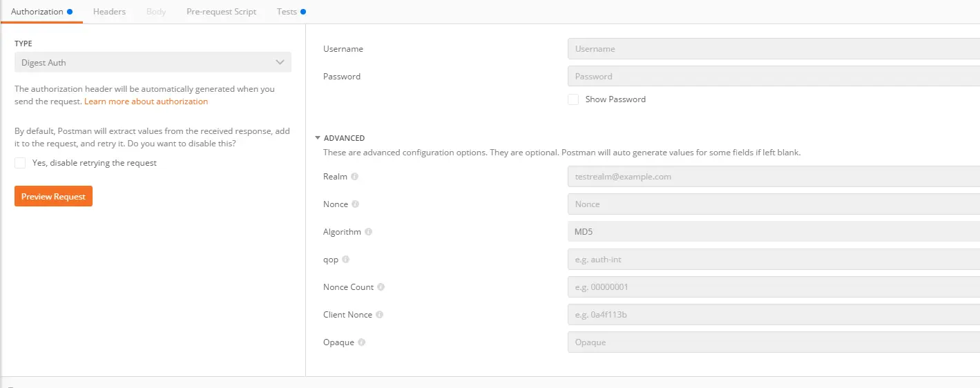Click the info icon beside Algorithm

pyautogui.click(x=369, y=232)
